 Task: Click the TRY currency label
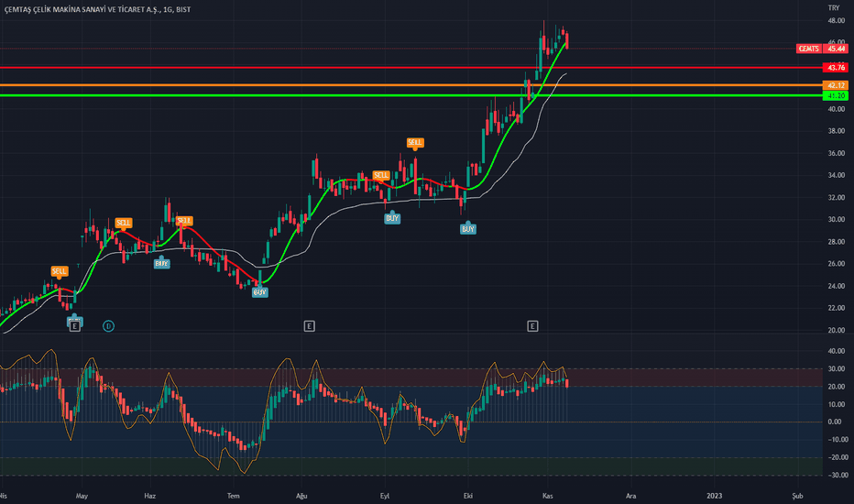click(x=833, y=5)
